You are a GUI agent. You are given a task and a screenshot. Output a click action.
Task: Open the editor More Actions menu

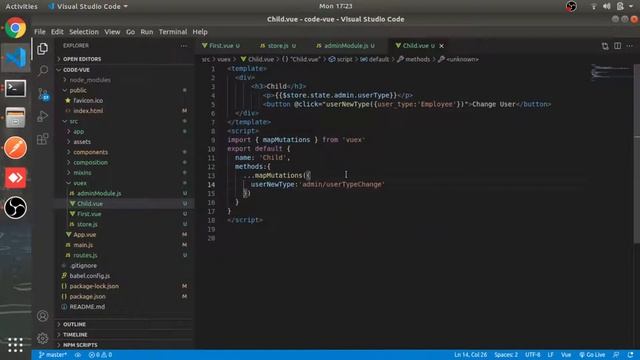click(x=630, y=46)
